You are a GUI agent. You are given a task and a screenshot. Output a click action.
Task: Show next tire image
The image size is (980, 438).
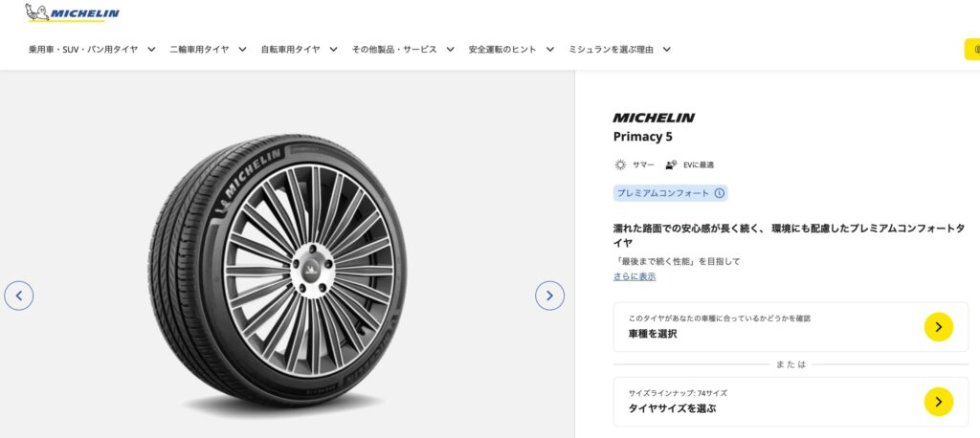[549, 296]
